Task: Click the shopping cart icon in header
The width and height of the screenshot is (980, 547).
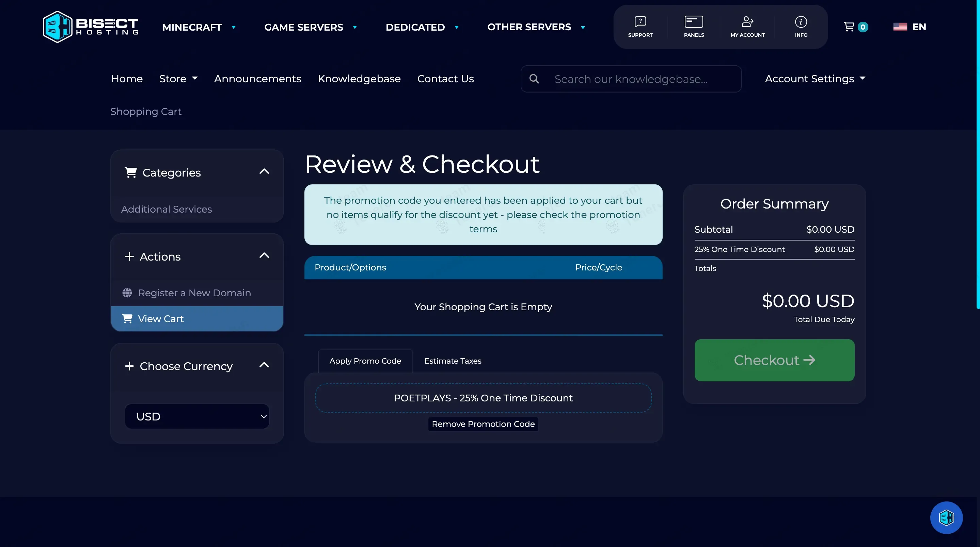Action: [849, 27]
